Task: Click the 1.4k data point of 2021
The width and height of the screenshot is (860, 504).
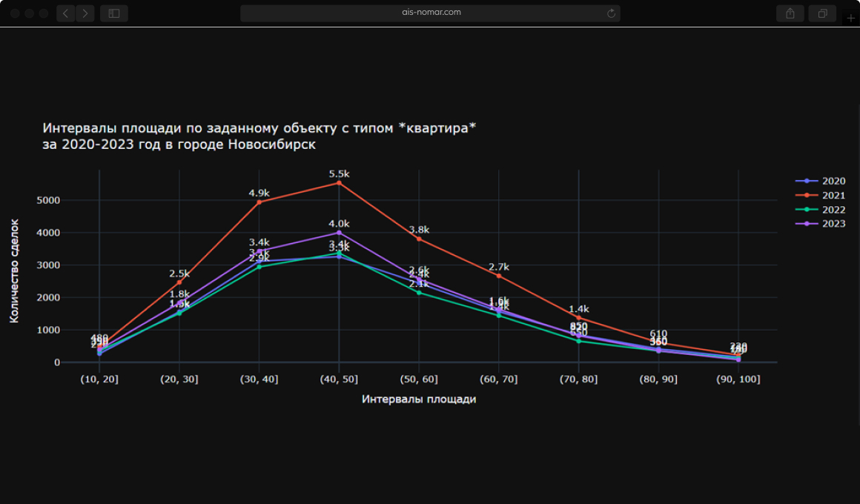Action: (578, 318)
